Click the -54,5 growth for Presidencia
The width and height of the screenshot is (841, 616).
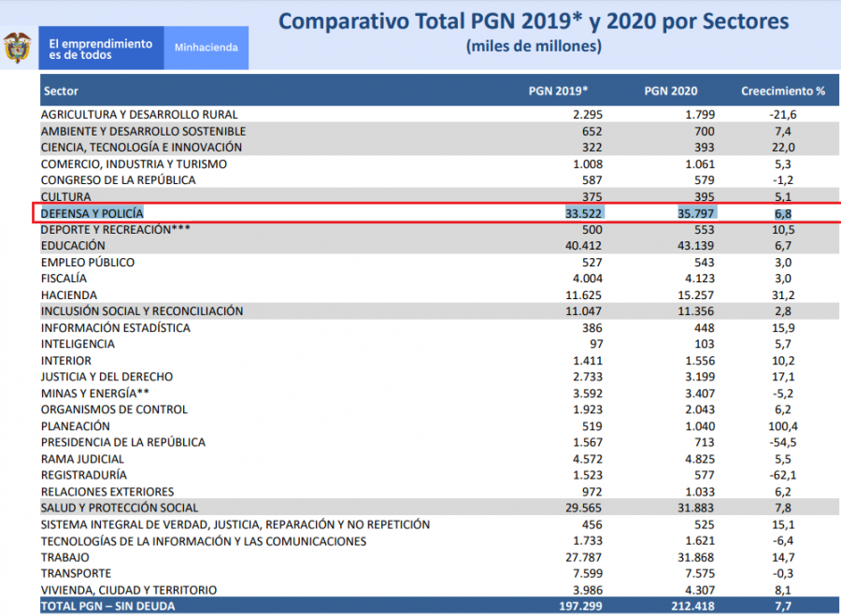(x=784, y=442)
